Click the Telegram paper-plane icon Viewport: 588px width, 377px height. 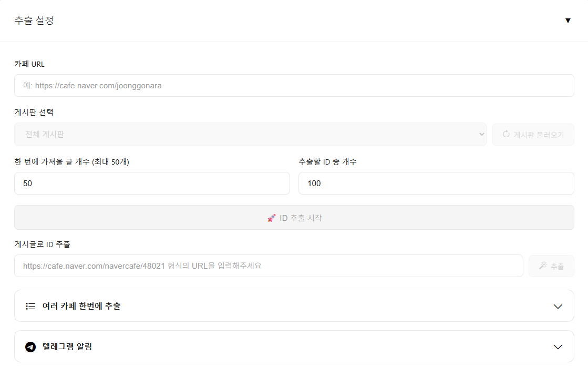[x=30, y=347]
